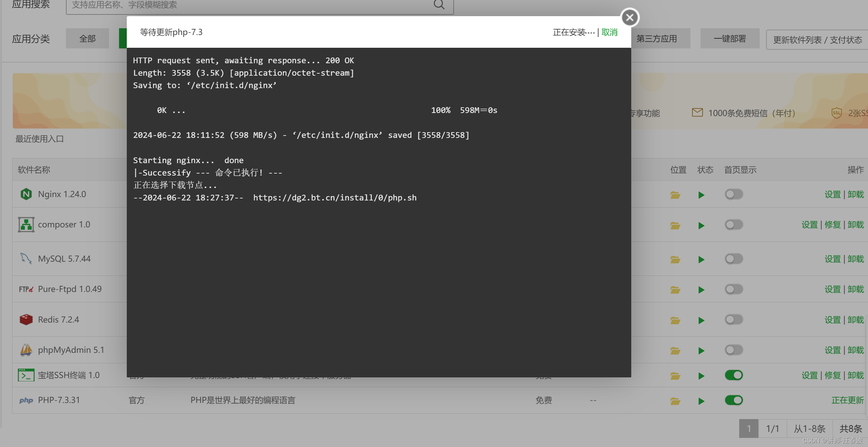Select the 全部 category tab
The width and height of the screenshot is (868, 447).
pos(87,38)
